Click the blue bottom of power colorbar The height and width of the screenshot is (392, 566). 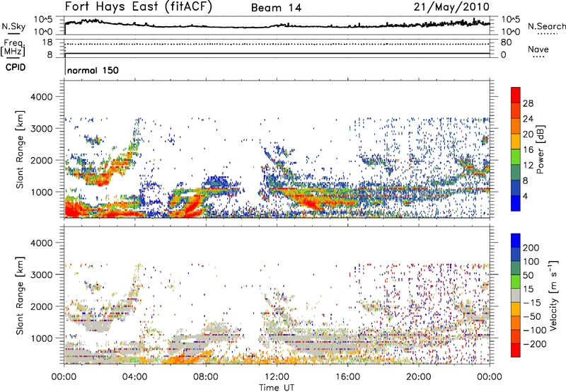pyautogui.click(x=516, y=203)
